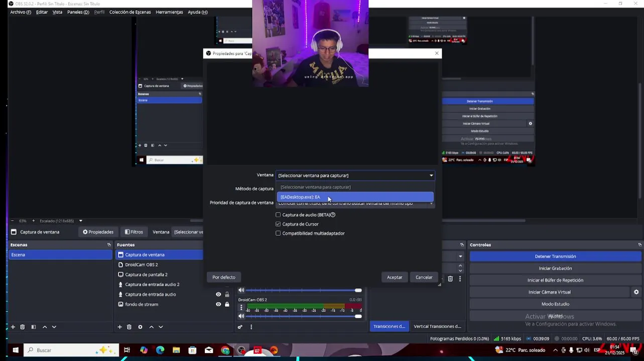644x361 pixels.
Task: Open Google Chrome from the taskbar
Action: click(225, 350)
